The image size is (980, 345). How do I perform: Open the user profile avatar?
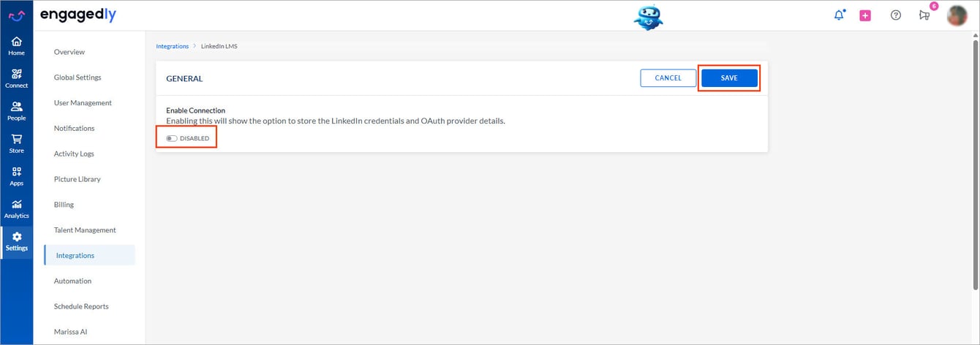pos(957,15)
